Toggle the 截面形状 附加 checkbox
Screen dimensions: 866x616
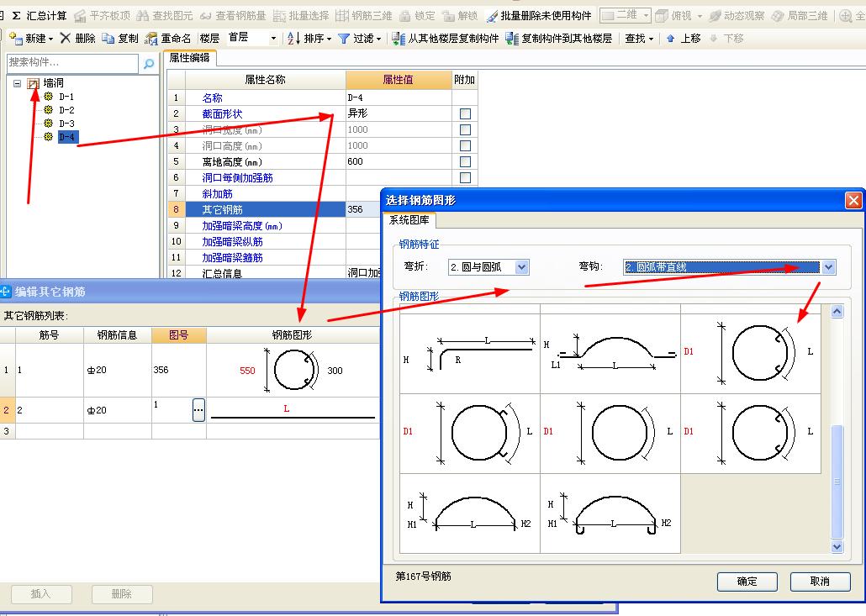pyautogui.click(x=465, y=113)
